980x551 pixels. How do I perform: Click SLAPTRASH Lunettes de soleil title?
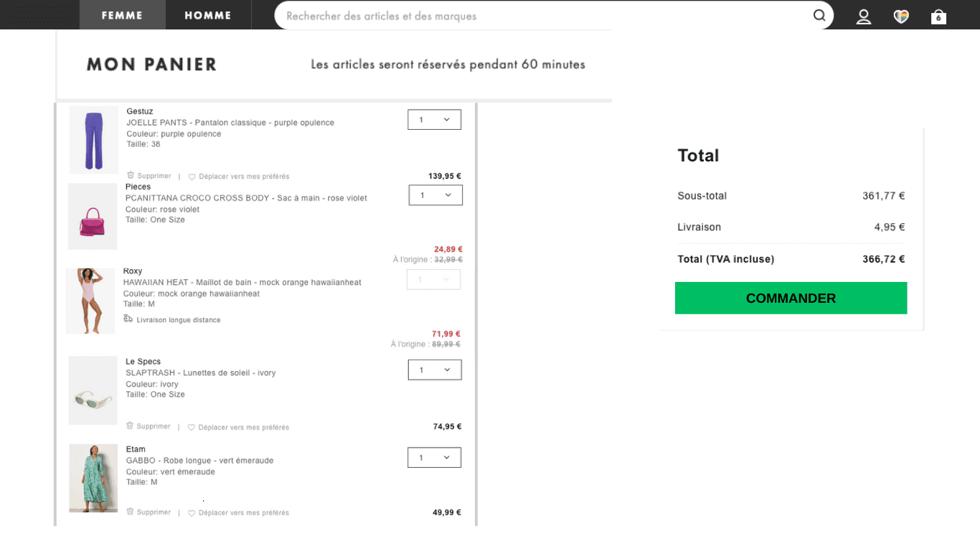tap(201, 373)
